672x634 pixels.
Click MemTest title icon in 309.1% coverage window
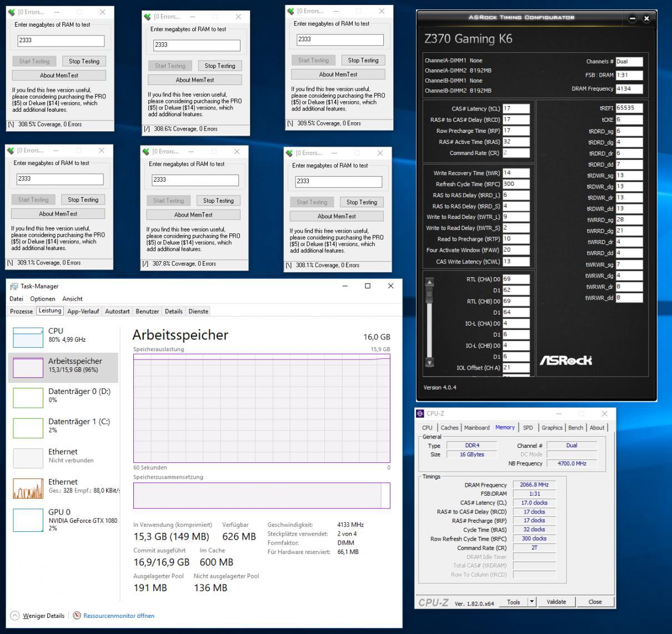(x=10, y=151)
